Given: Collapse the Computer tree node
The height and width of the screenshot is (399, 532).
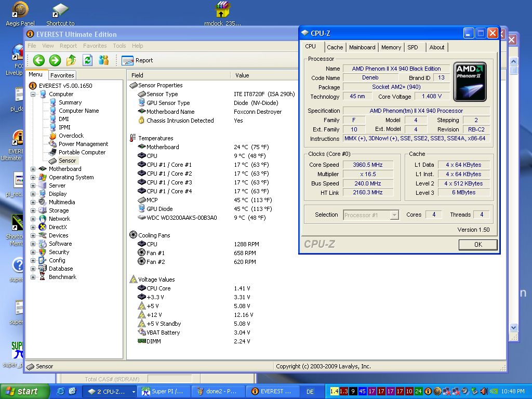Looking at the screenshot, I should click(x=33, y=95).
